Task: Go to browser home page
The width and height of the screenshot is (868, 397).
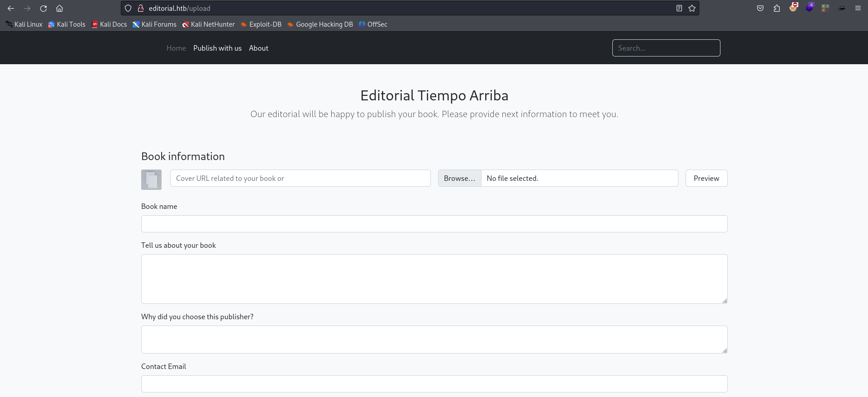Action: pos(59,8)
